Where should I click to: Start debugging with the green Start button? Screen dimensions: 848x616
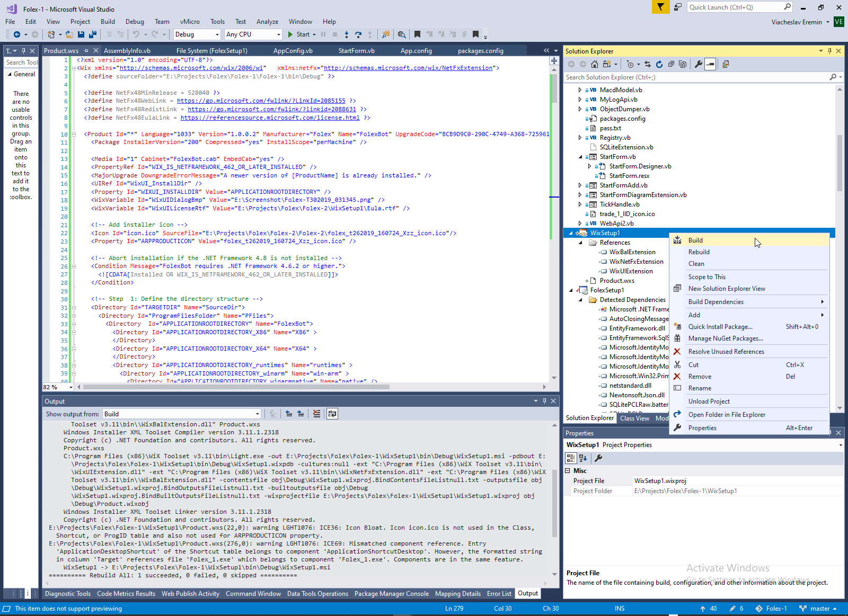coord(298,34)
